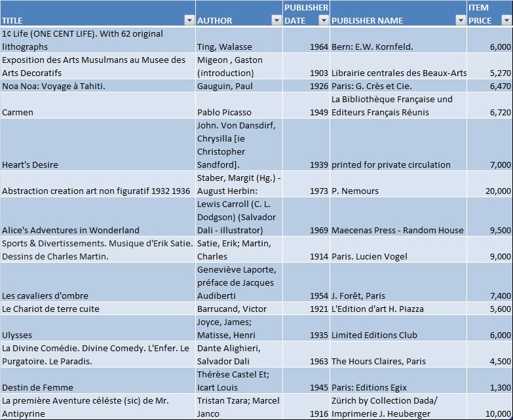Click 'The Hours Claires, Paris' cell
This screenshot has height=420, width=513.
point(398,354)
